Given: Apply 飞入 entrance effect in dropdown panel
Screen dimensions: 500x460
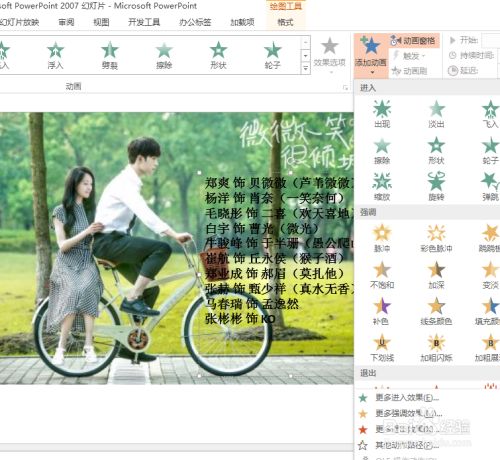Looking at the screenshot, I should point(490,114).
